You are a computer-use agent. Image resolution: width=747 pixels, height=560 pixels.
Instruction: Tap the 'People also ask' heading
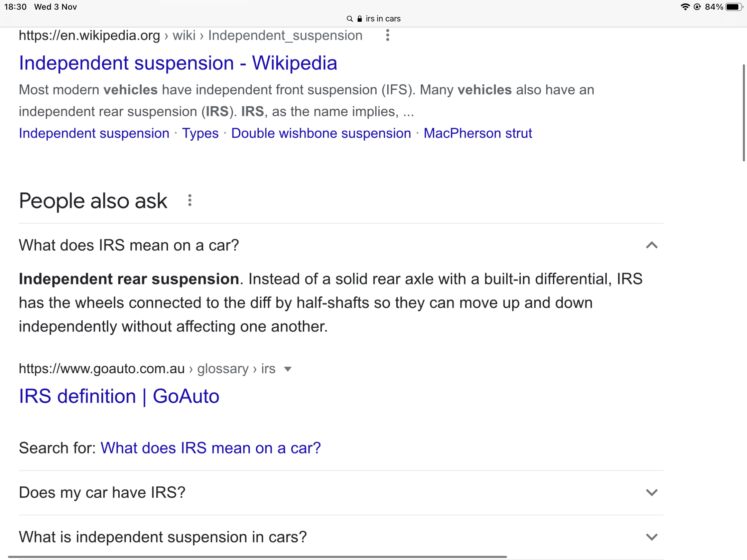[x=93, y=201]
